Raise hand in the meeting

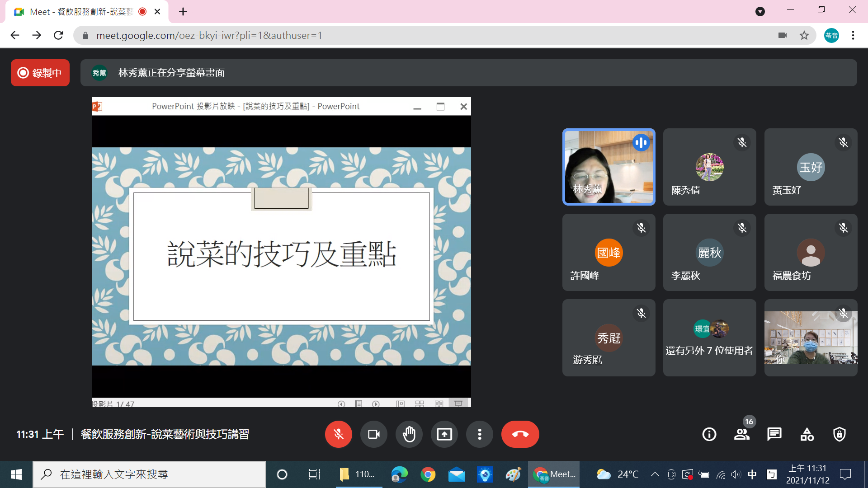click(409, 434)
